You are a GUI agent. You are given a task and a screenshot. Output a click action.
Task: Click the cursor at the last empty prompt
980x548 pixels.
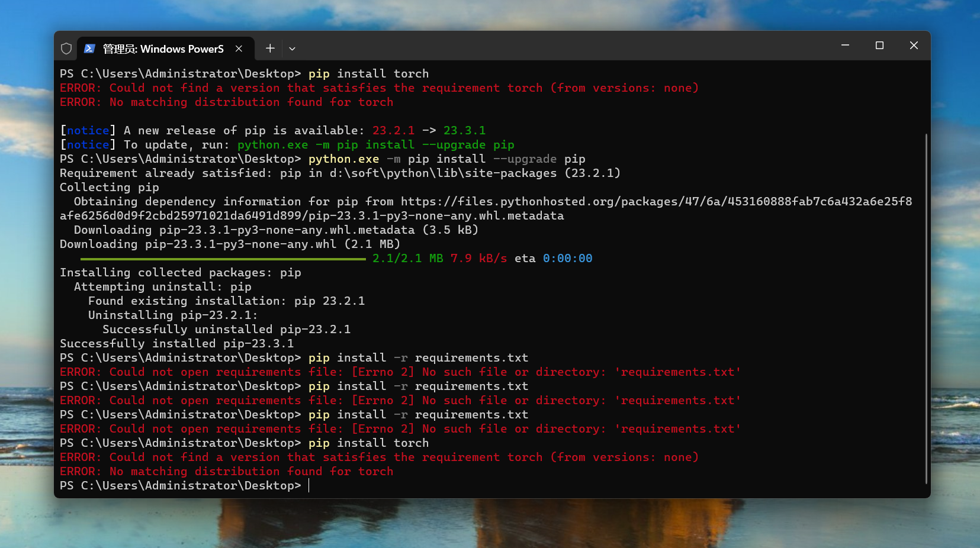point(309,486)
